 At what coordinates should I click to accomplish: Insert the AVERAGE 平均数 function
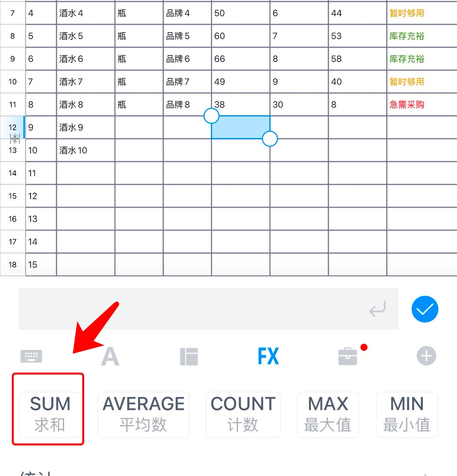tap(143, 414)
